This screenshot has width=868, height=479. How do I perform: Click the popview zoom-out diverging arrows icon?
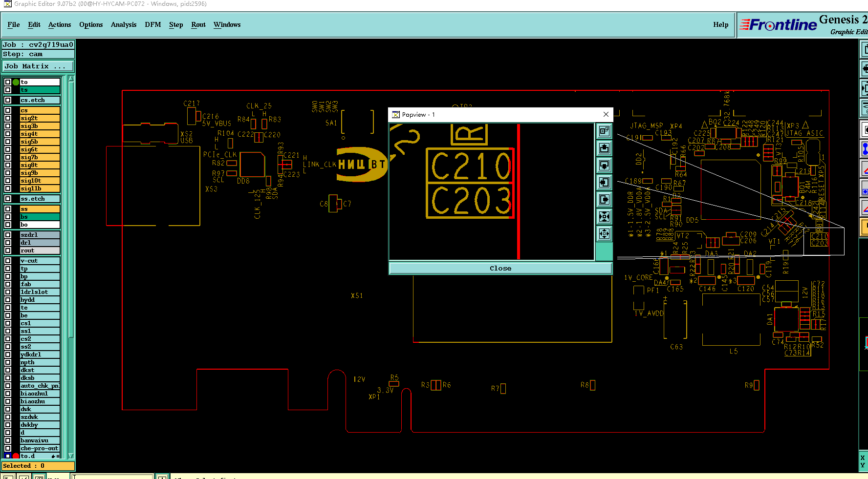click(605, 233)
